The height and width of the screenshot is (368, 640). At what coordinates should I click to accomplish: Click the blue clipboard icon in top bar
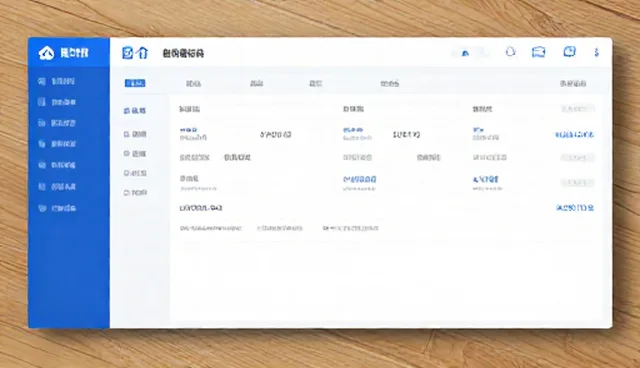click(128, 53)
